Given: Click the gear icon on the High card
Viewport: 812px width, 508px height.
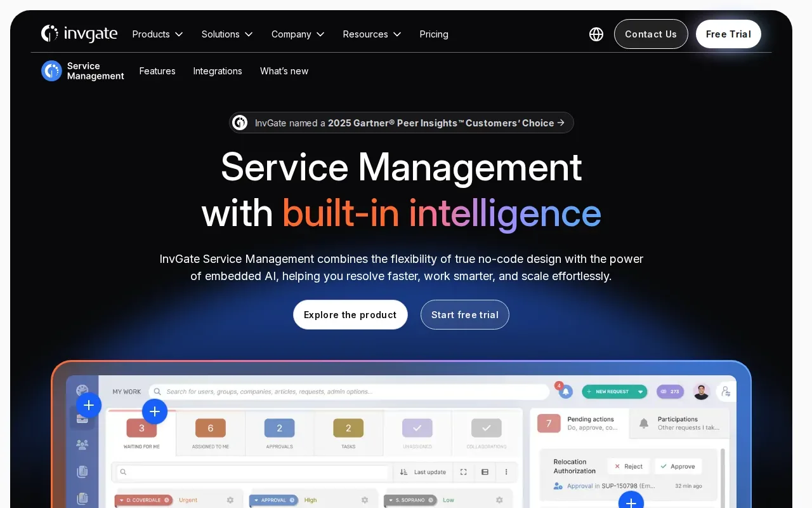Looking at the screenshot, I should 365,500.
